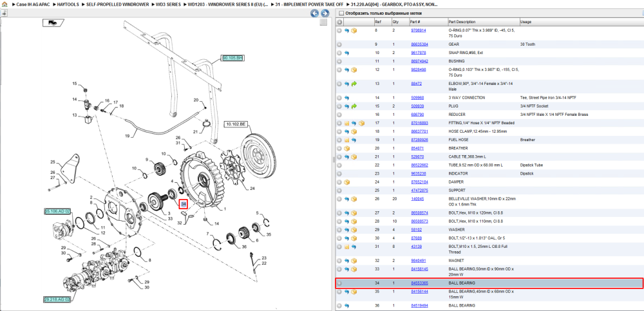This screenshot has width=644, height=311.
Task: Click the download/print icon above the diagram
Action: coord(4,13)
